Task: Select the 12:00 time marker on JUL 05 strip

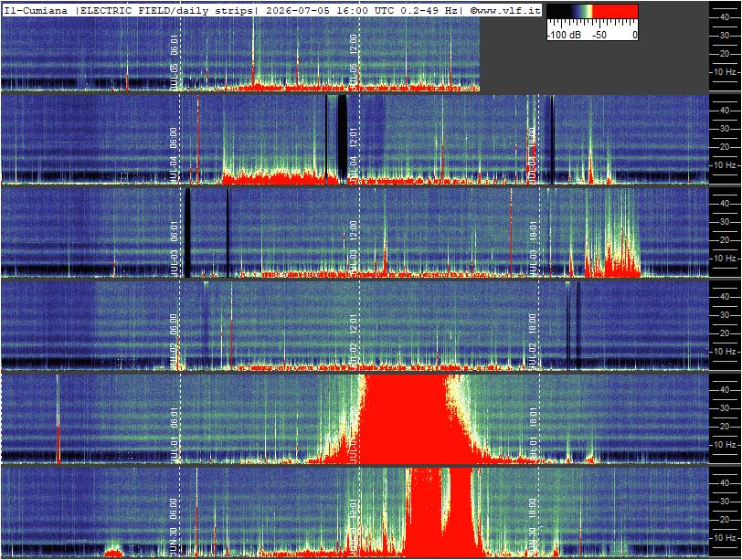Action: [x=354, y=46]
